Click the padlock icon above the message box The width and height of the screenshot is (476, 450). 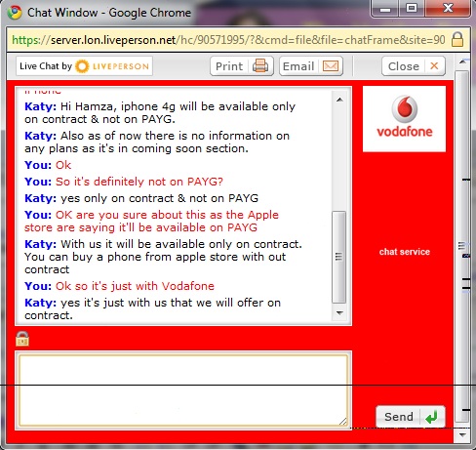pos(22,339)
